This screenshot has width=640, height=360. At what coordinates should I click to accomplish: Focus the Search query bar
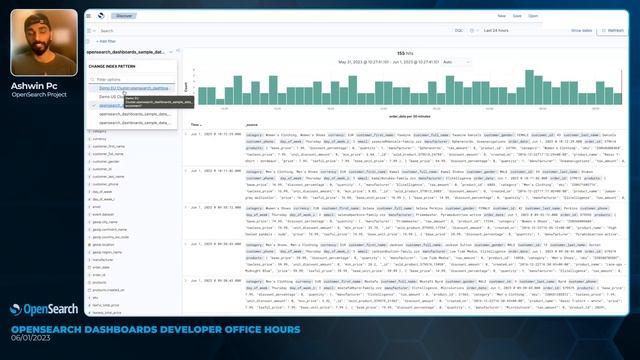pyautogui.click(x=273, y=31)
